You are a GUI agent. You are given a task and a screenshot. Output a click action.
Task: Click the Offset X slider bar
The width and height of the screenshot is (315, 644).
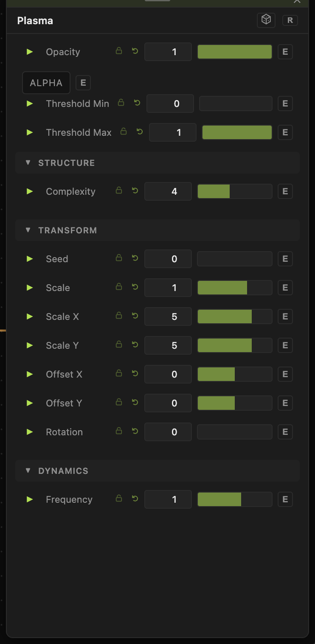pos(235,374)
